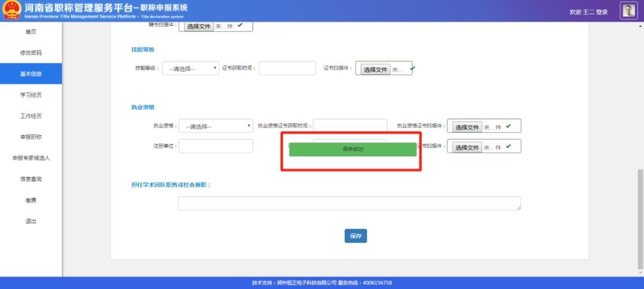Click 欢迎 王二 登录 text in header
The height and width of the screenshot is (289, 644).
[589, 13]
